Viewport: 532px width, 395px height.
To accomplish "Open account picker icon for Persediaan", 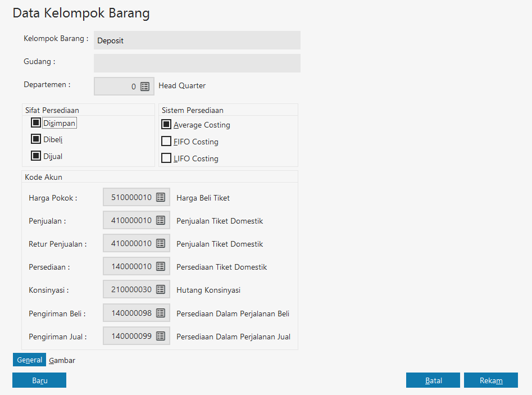I will [x=161, y=266].
